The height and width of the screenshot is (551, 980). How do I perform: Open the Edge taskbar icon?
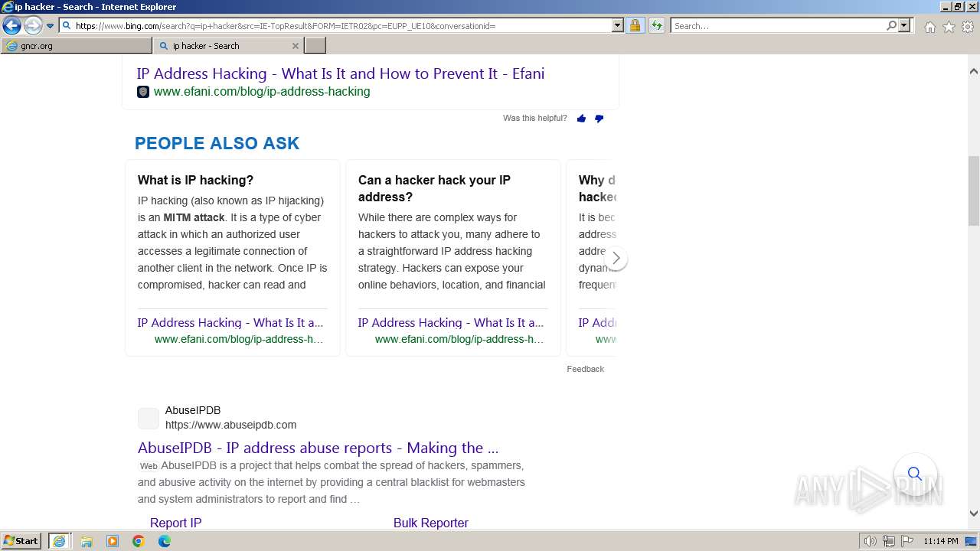coord(165,541)
